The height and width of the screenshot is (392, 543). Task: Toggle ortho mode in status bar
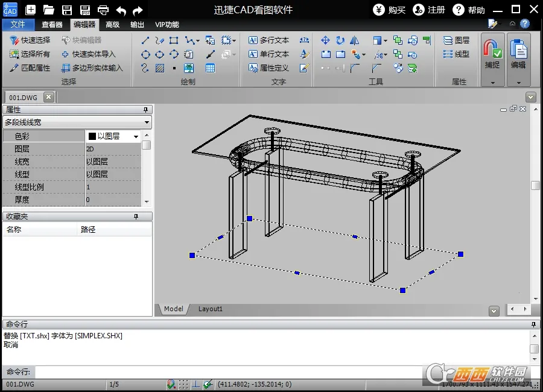[x=195, y=384]
